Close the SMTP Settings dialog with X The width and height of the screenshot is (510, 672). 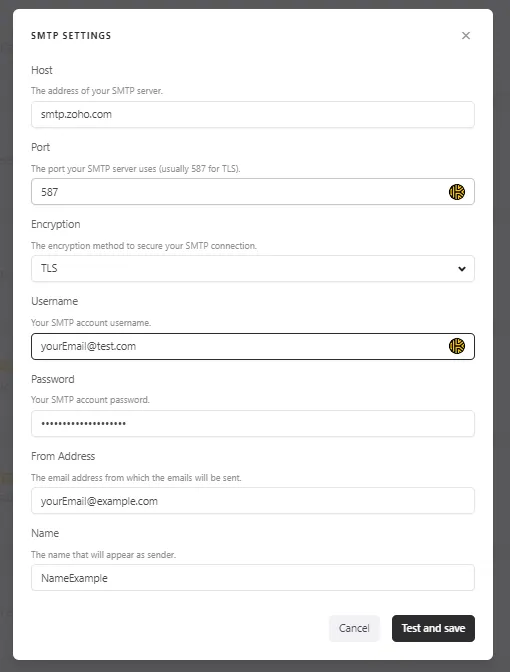pyautogui.click(x=466, y=36)
